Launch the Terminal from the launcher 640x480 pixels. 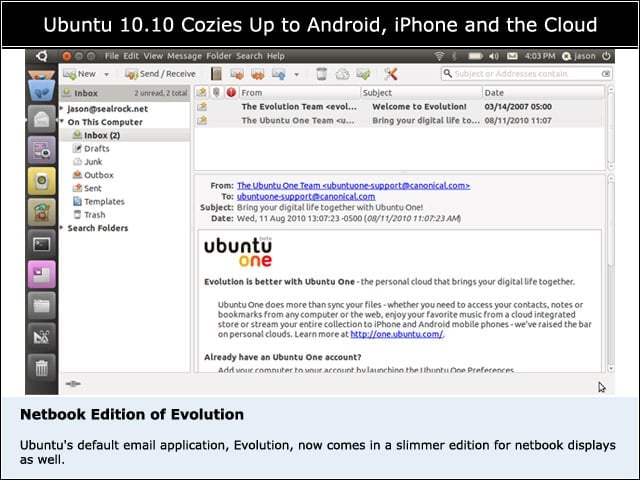tap(41, 244)
